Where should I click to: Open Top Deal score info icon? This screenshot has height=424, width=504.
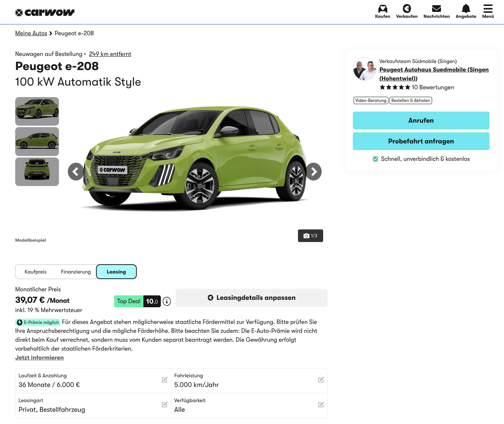pyautogui.click(x=167, y=301)
